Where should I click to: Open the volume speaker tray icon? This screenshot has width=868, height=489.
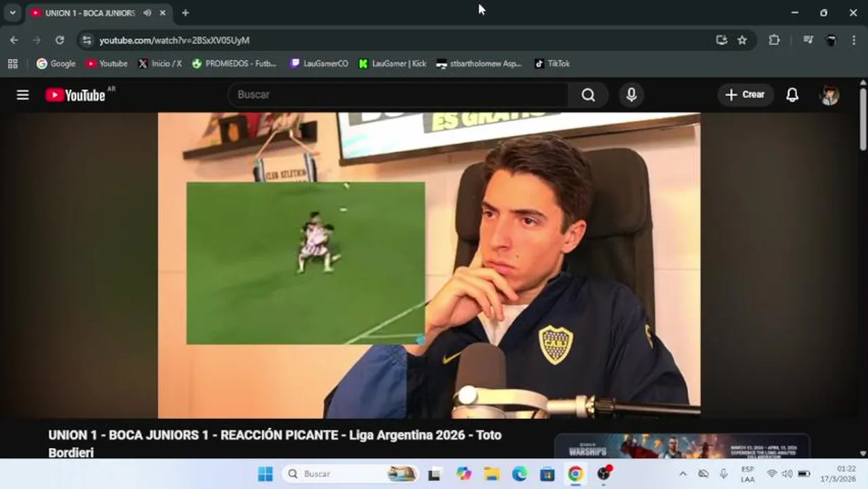[x=787, y=474]
